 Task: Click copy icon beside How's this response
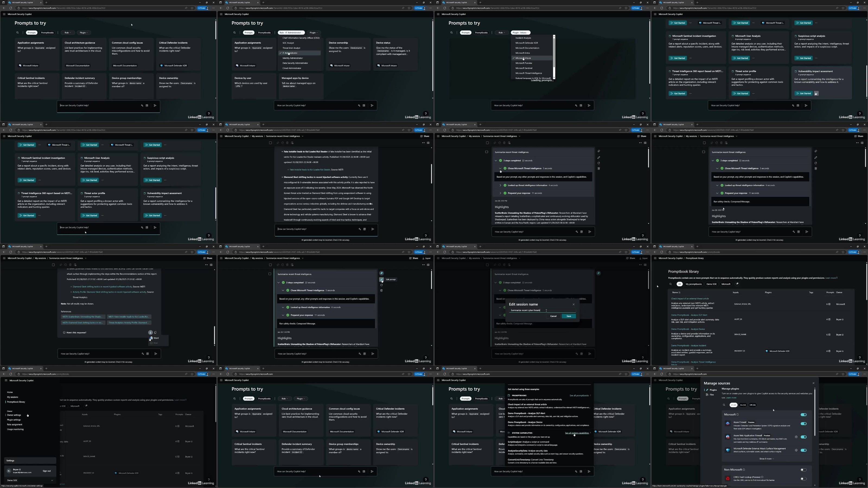(x=155, y=332)
